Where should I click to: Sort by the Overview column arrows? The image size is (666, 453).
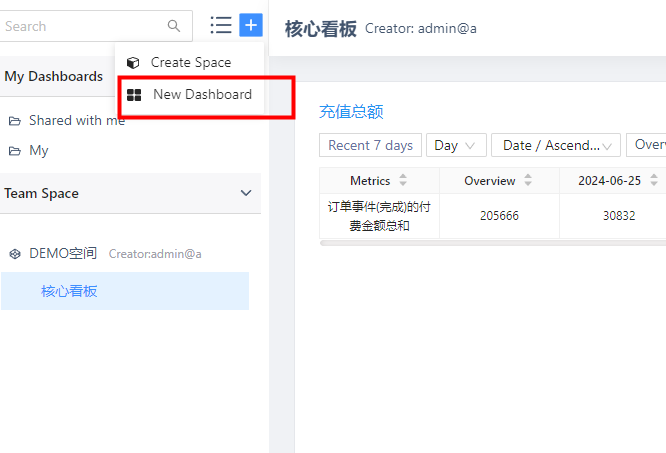[528, 181]
